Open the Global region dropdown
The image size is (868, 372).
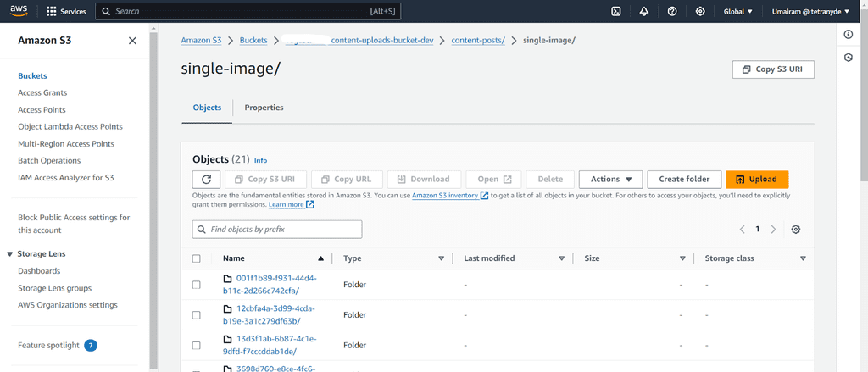(738, 11)
